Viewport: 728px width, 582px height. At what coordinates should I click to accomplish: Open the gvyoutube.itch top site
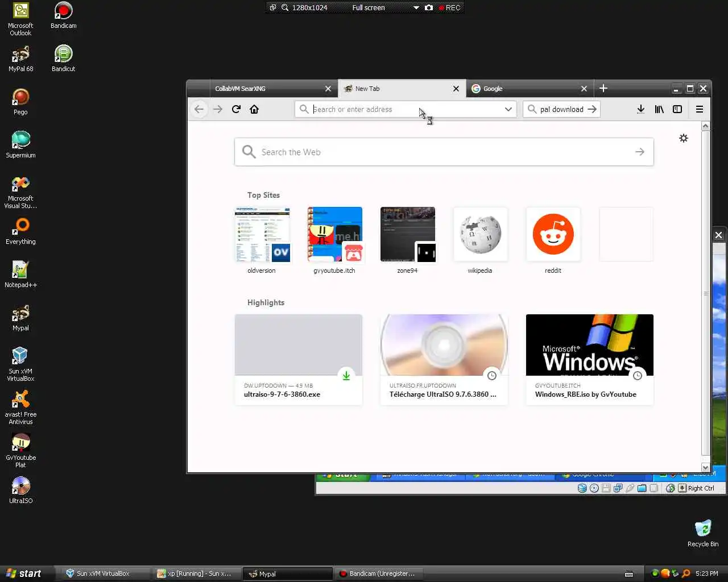(x=334, y=240)
